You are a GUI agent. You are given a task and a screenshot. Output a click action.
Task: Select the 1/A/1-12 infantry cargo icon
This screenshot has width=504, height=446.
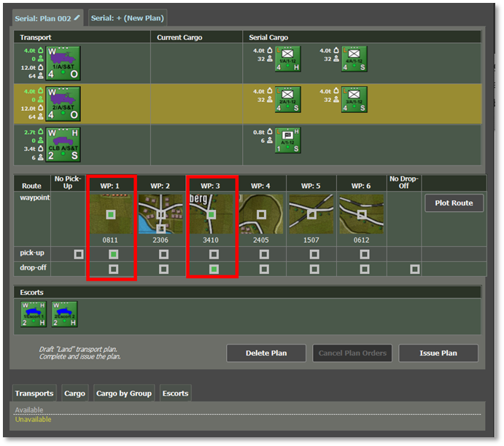(287, 59)
